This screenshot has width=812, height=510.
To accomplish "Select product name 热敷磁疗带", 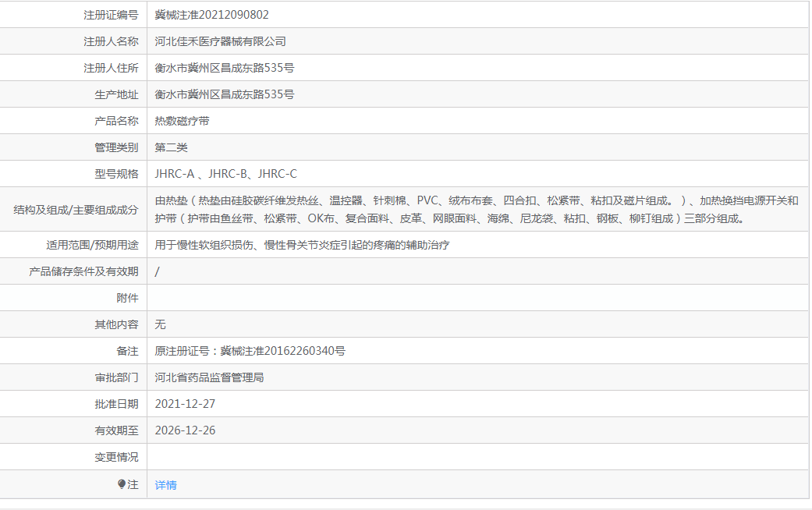I will point(182,121).
